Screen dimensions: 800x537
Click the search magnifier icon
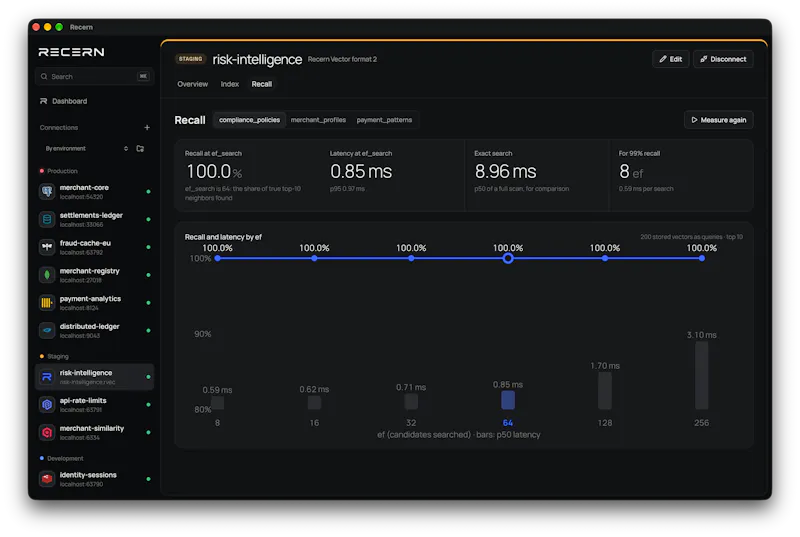tap(44, 76)
